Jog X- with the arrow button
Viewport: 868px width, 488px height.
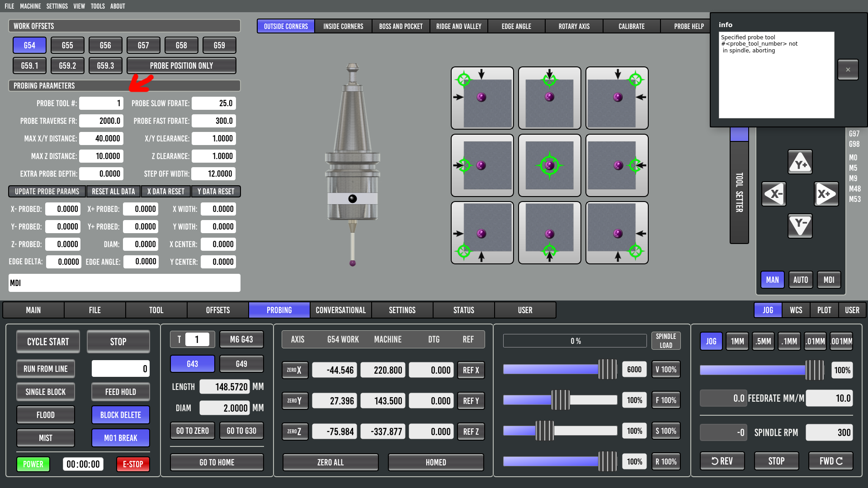(x=774, y=194)
